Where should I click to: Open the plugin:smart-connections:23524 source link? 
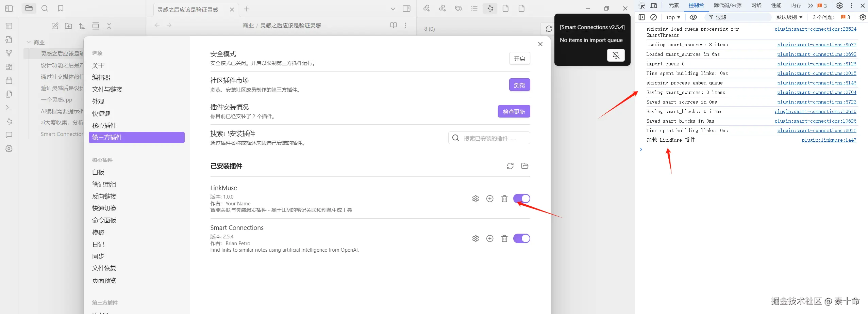(x=815, y=29)
